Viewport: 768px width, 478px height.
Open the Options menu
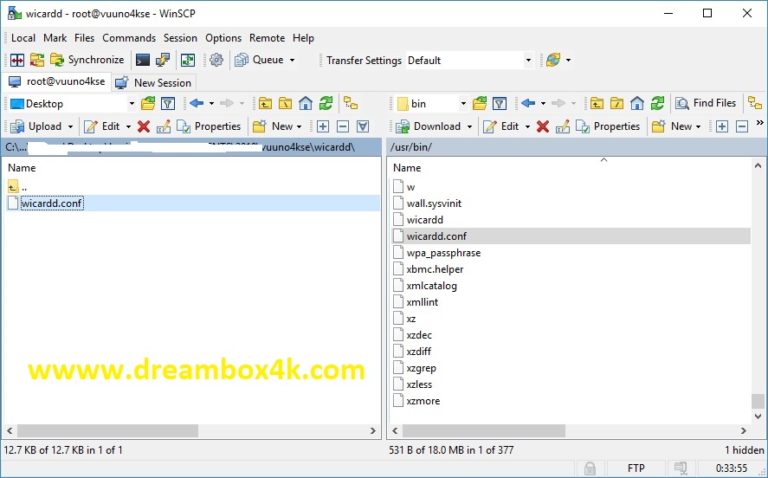point(223,38)
